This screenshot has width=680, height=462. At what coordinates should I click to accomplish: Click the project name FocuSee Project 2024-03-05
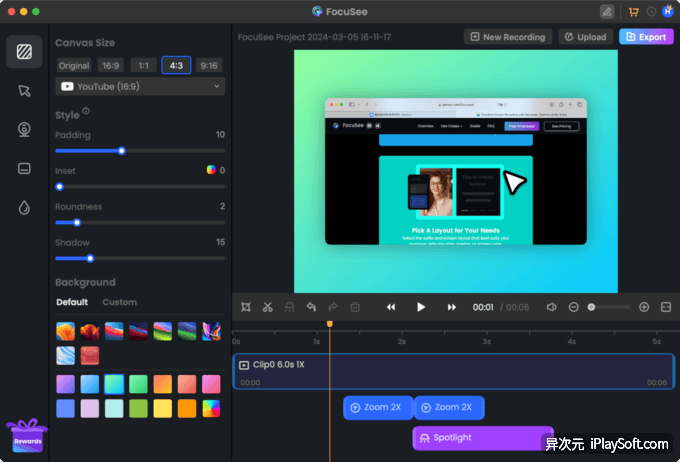point(314,37)
